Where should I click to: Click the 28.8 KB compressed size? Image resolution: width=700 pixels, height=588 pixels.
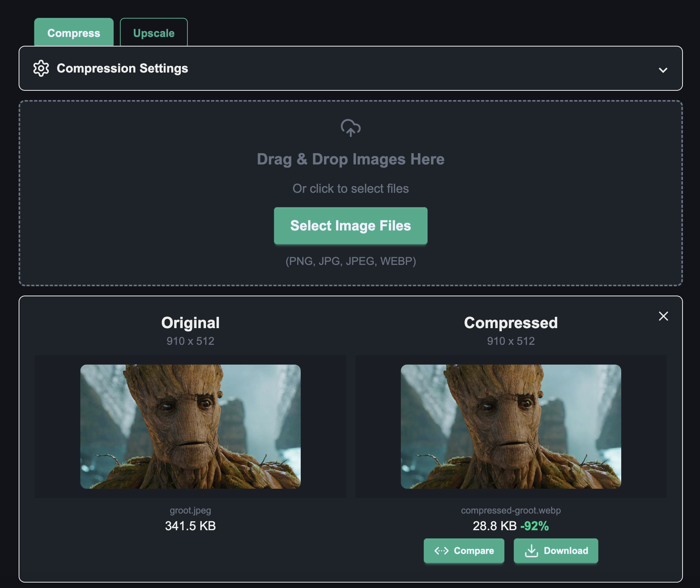coord(495,526)
